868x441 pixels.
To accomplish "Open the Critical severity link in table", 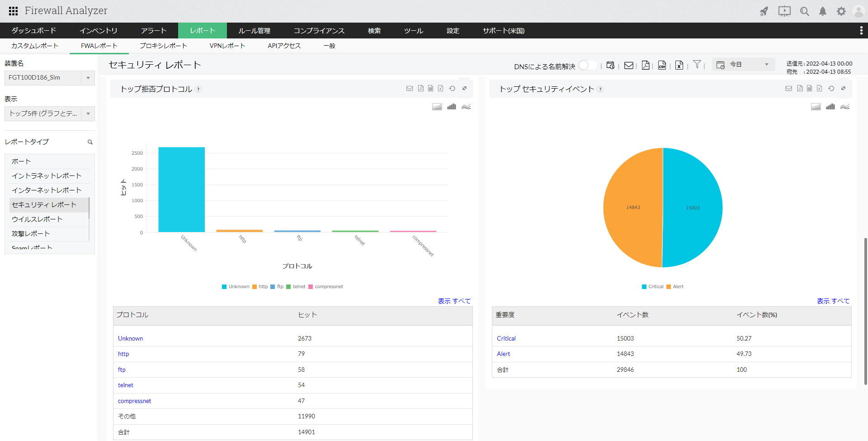I will 506,338.
